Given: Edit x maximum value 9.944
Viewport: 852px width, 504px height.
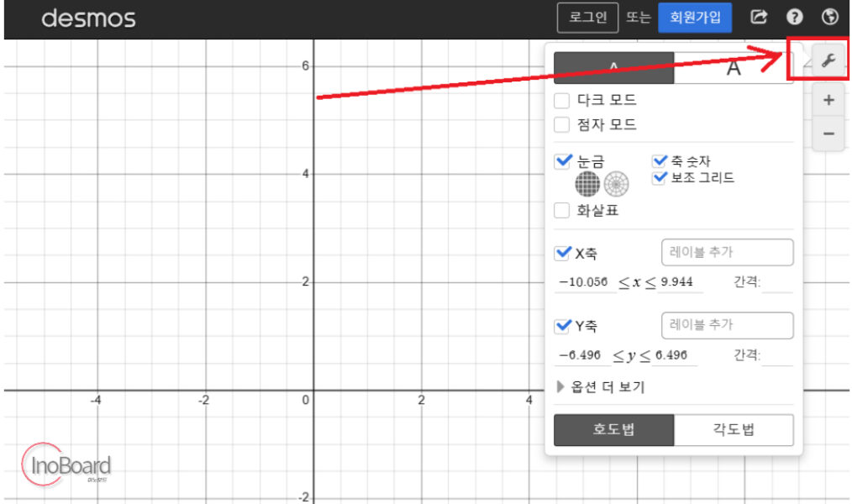Looking at the screenshot, I should click(x=679, y=282).
